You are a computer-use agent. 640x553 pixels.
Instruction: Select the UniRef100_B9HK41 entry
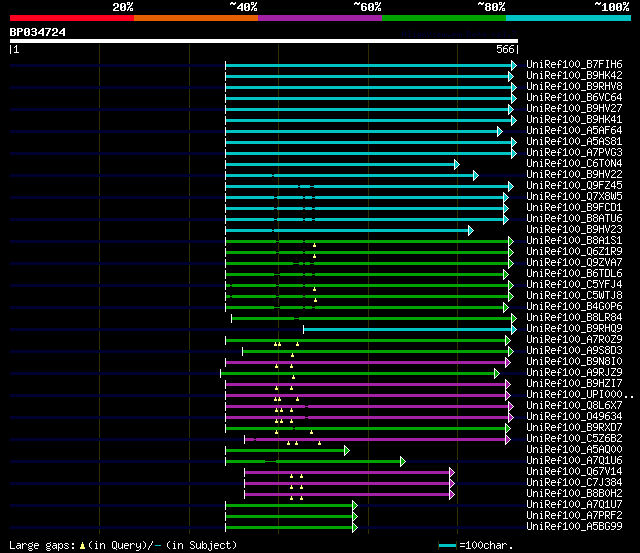(574, 120)
